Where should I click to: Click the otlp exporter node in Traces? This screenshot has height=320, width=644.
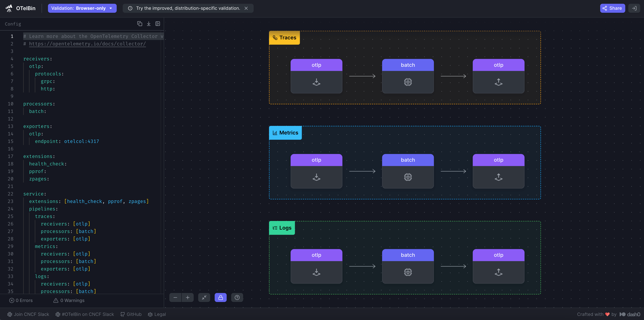(x=498, y=76)
